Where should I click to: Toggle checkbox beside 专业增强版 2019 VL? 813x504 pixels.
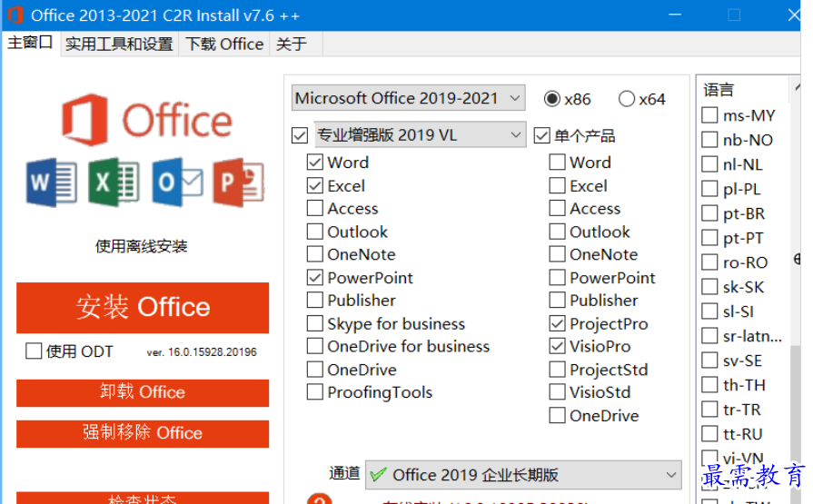point(300,135)
